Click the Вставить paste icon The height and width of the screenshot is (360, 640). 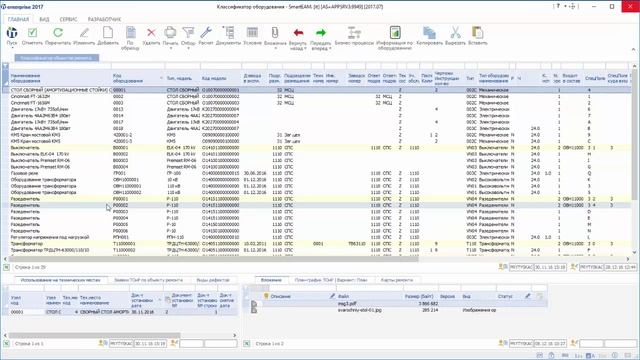click(477, 33)
